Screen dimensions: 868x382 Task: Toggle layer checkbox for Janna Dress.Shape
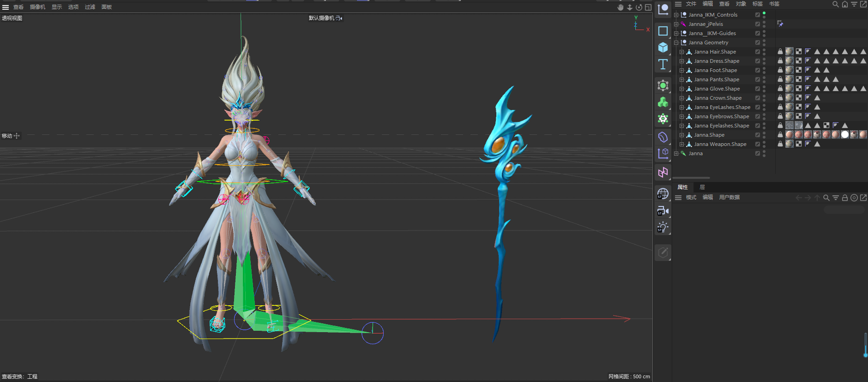(x=758, y=61)
